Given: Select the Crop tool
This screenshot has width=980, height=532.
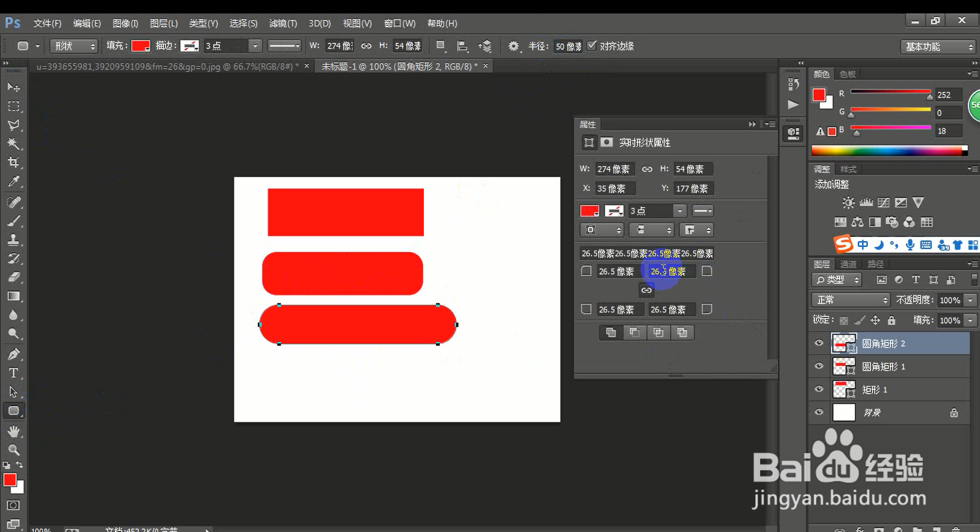Looking at the screenshot, I should point(13,162).
